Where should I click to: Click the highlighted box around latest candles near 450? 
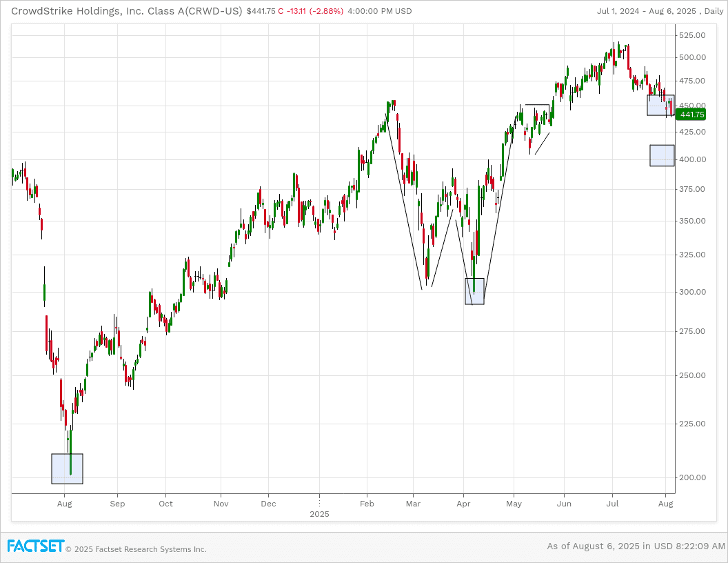pos(660,105)
